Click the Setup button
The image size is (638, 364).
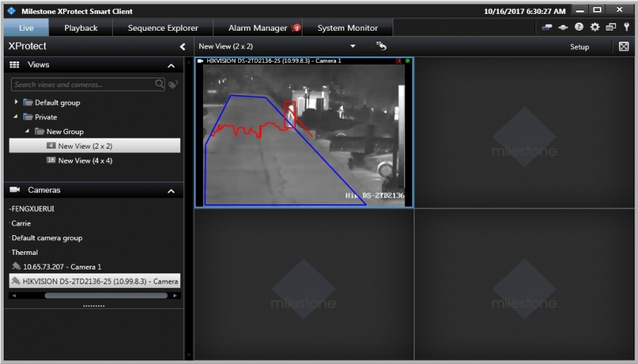tap(579, 47)
